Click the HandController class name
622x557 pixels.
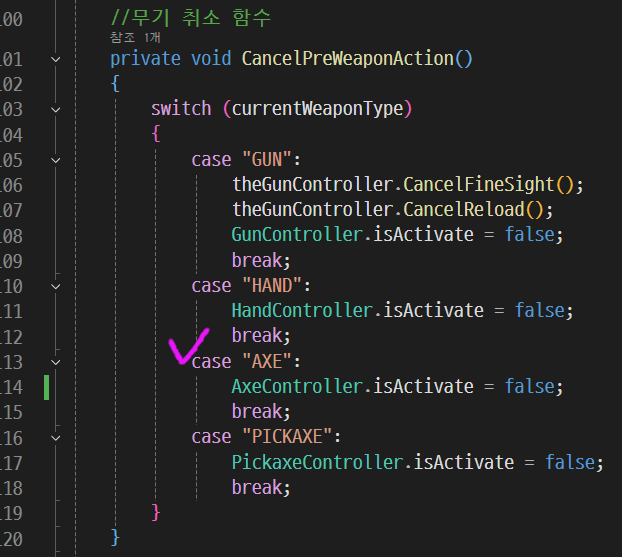[x=302, y=310]
